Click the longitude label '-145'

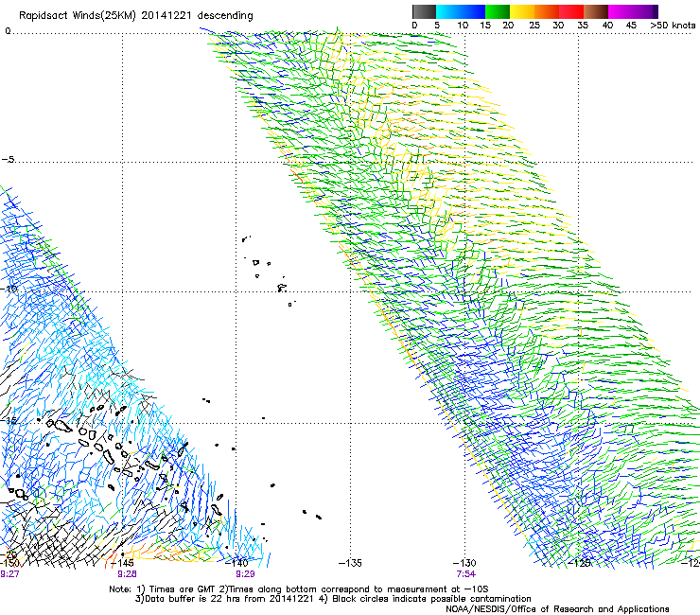(122, 563)
